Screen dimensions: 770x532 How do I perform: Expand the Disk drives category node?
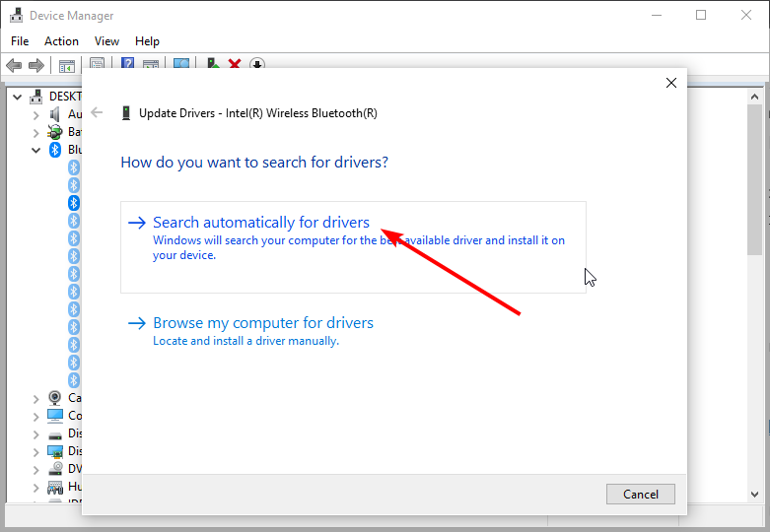[x=35, y=434]
